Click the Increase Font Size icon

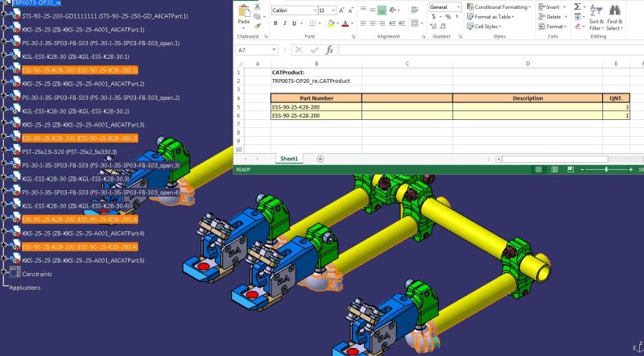tap(341, 10)
